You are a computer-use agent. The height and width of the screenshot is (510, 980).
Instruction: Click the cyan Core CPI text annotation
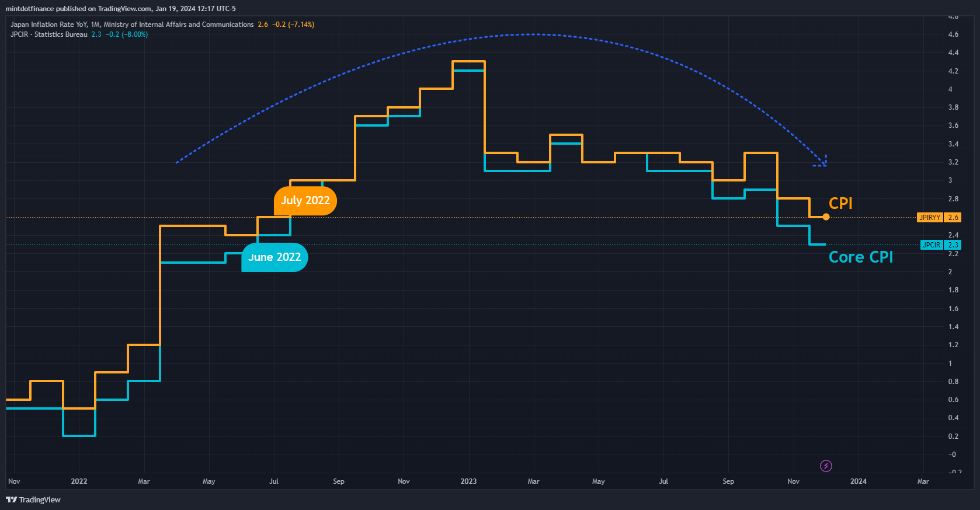click(x=861, y=257)
